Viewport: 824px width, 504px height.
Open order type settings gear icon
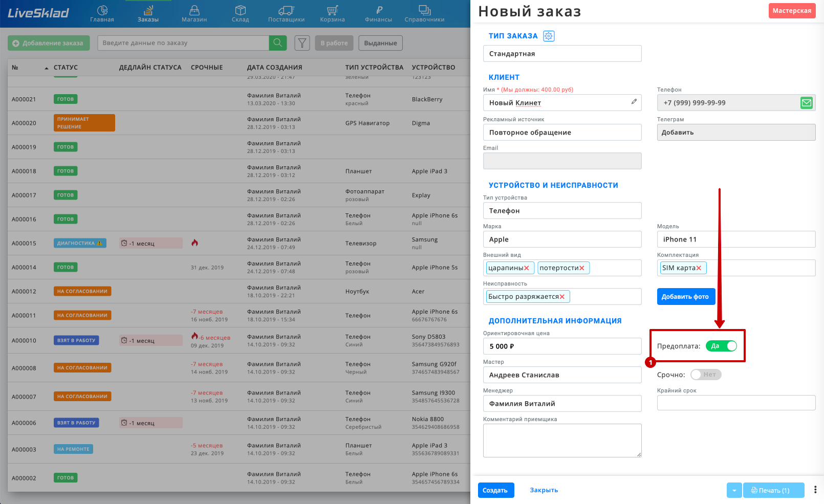(x=549, y=36)
